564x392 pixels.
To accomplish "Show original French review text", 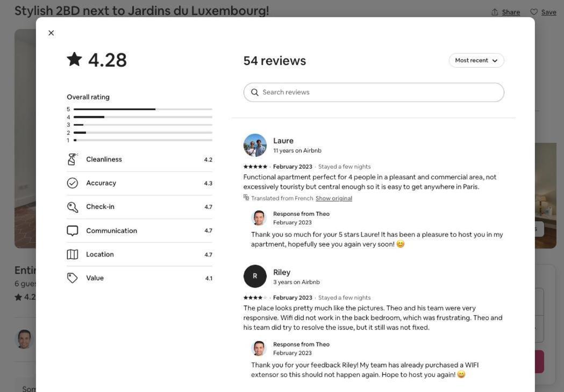I will point(334,198).
